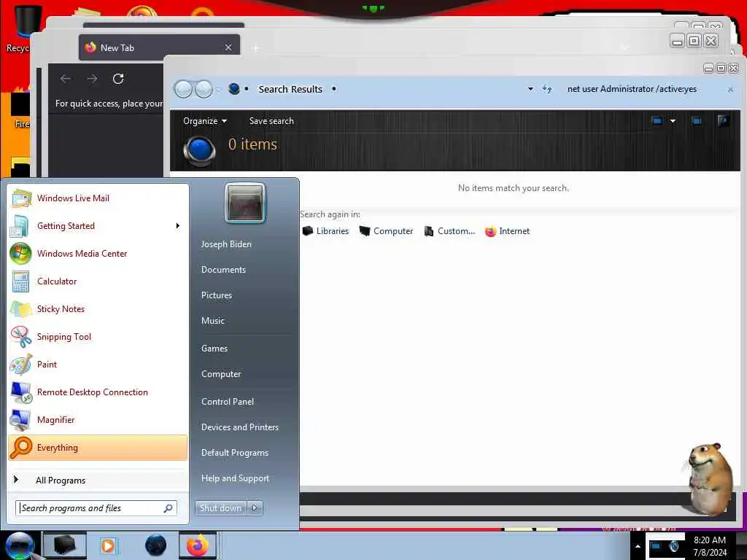747x560 pixels.
Task: Search again in Libraries
Action: point(326,231)
